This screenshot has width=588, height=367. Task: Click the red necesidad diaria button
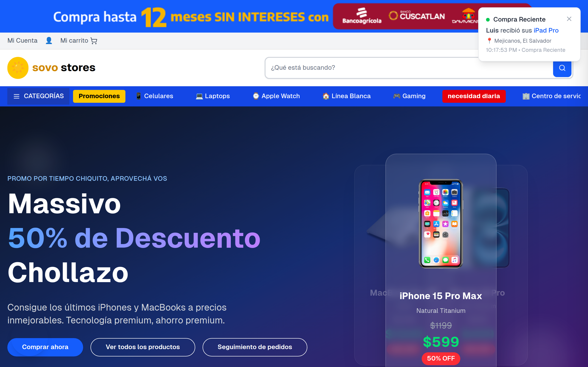(474, 96)
